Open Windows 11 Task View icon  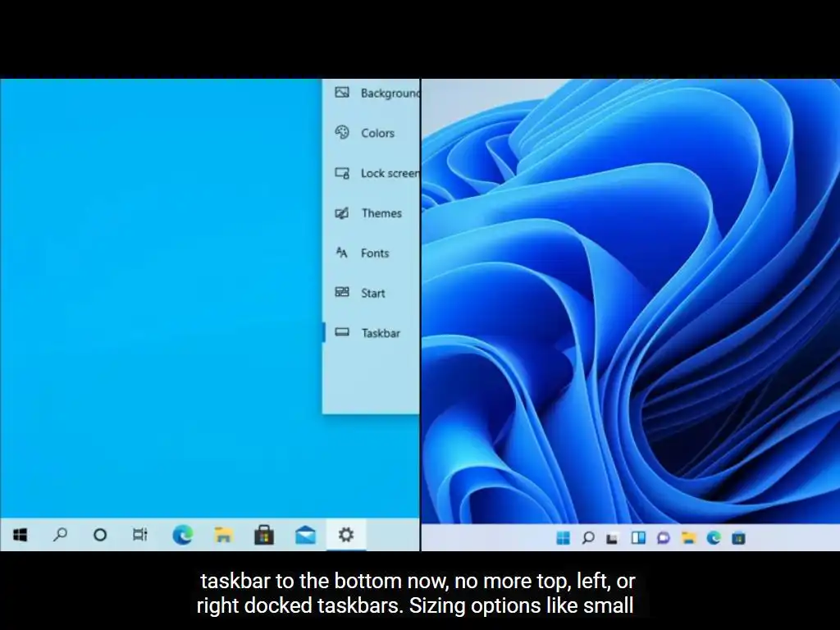(612, 538)
